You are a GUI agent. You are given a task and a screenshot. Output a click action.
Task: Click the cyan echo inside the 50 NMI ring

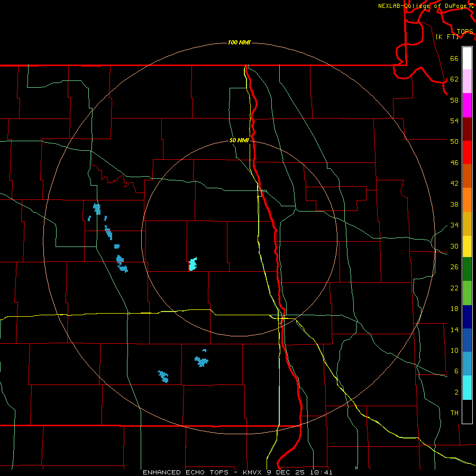click(193, 264)
